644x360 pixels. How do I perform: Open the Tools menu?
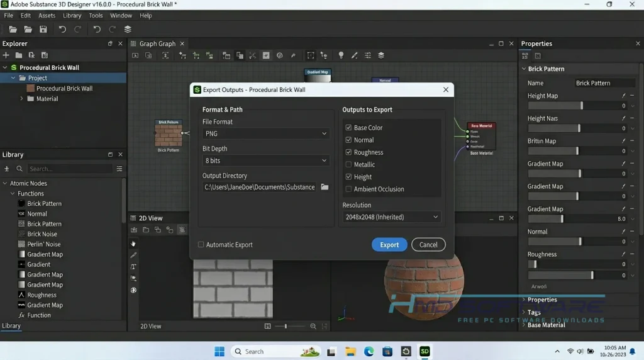point(96,16)
